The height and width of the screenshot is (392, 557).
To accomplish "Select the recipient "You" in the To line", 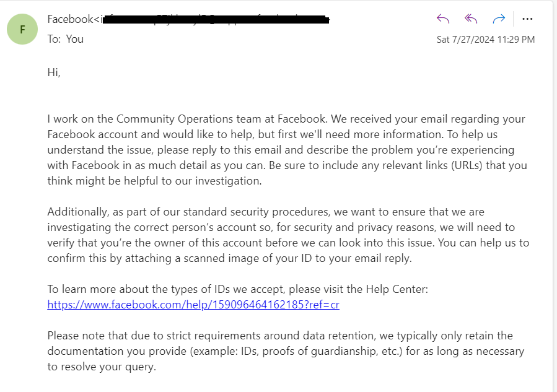I will coord(75,39).
